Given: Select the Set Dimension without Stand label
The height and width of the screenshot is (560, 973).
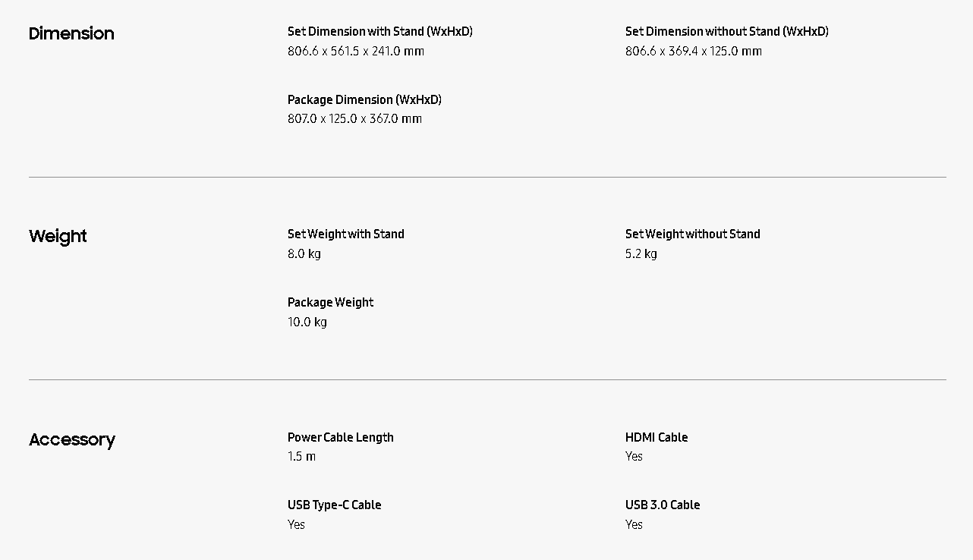Looking at the screenshot, I should coord(726,31).
